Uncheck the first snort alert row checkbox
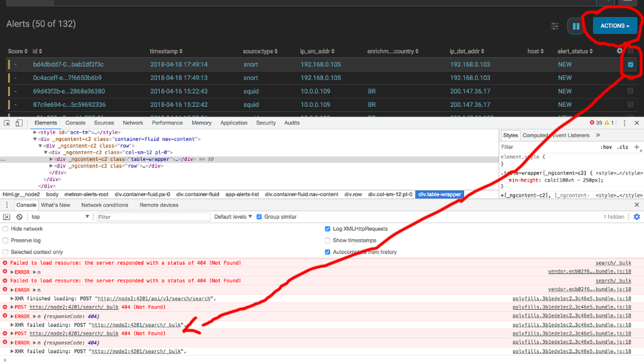Screen dimensions: 644x362 (630, 64)
